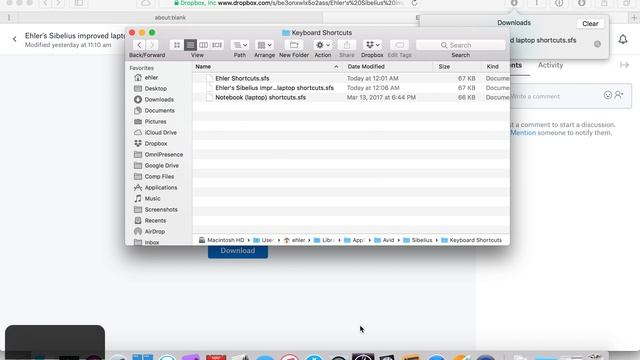The image size is (640, 360).
Task: Focus the Finder Search field
Action: tap(460, 45)
